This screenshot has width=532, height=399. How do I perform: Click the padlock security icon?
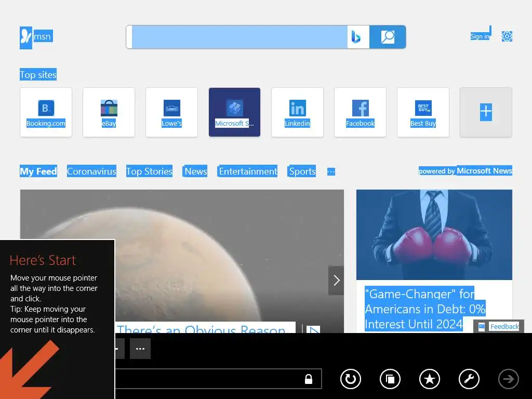309,379
